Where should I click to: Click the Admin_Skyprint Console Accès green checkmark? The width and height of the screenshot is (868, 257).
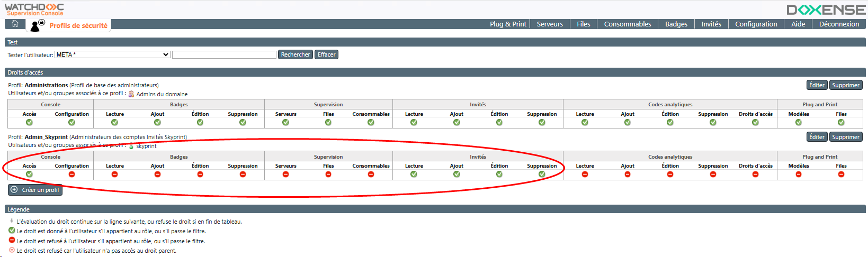coord(29,175)
